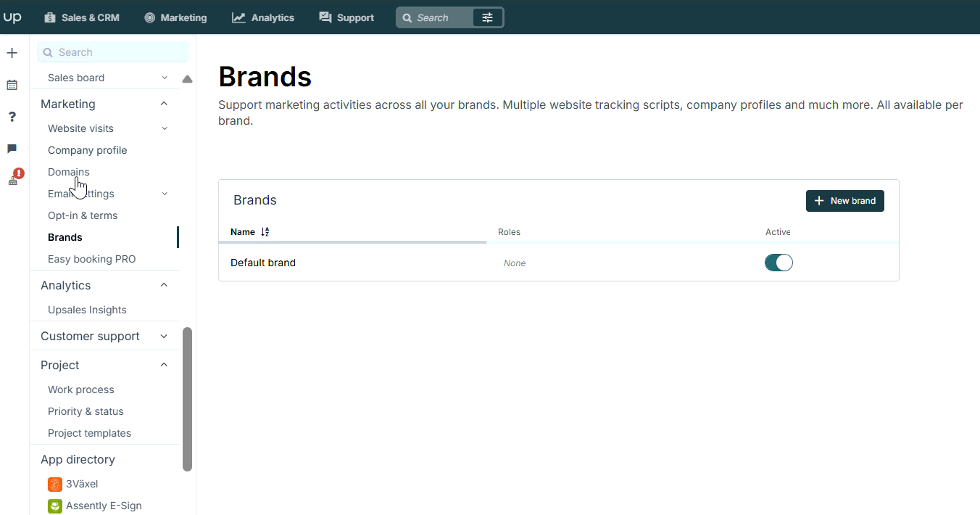The image size is (980, 515).
Task: Click the plus icon in left rail
Action: (x=12, y=53)
